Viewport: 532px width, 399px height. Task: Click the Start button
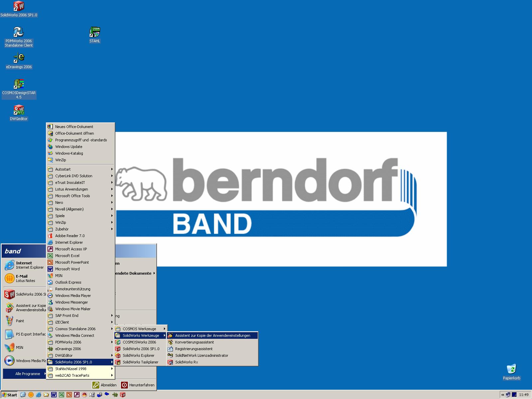pyautogui.click(x=9, y=395)
